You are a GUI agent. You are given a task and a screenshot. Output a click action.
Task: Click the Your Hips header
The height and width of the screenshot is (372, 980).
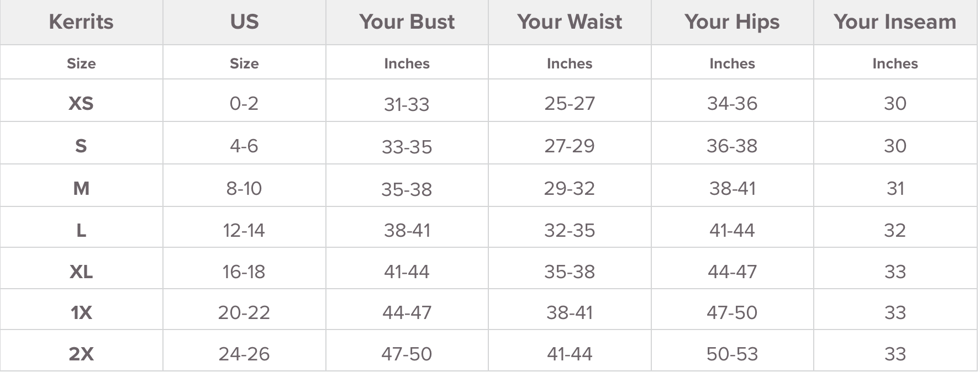pyautogui.click(x=732, y=22)
